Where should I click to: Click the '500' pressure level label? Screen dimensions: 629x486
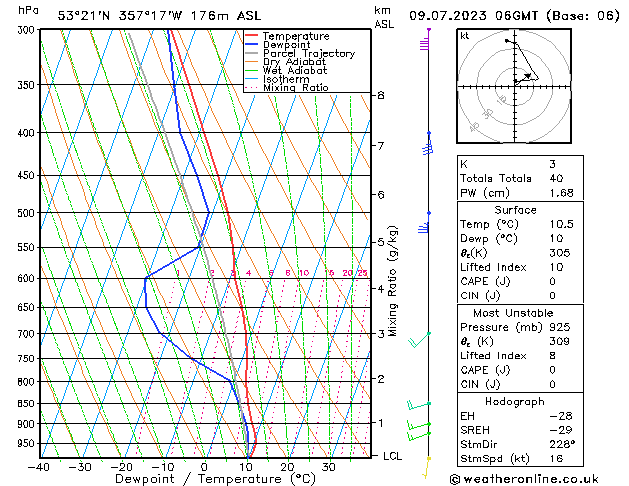28,213
